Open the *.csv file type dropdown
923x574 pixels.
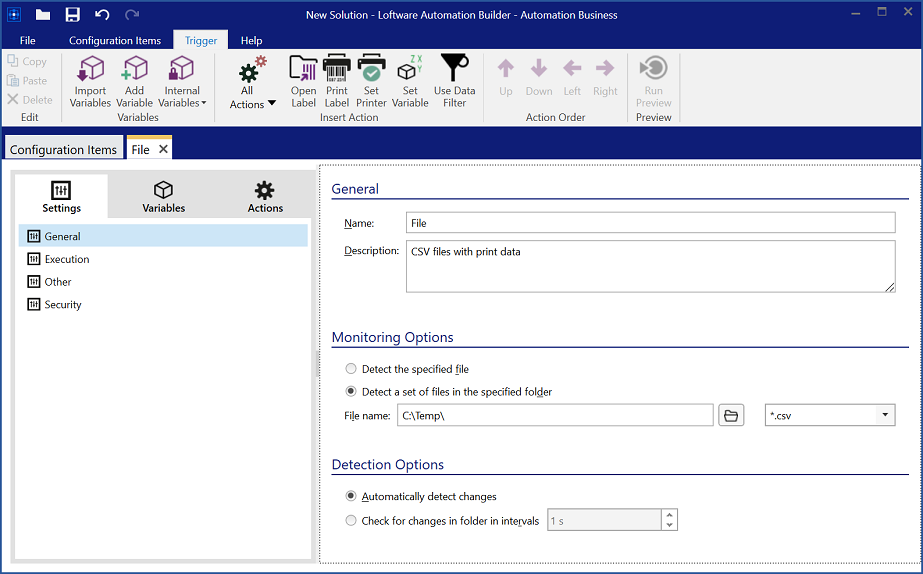coord(884,415)
